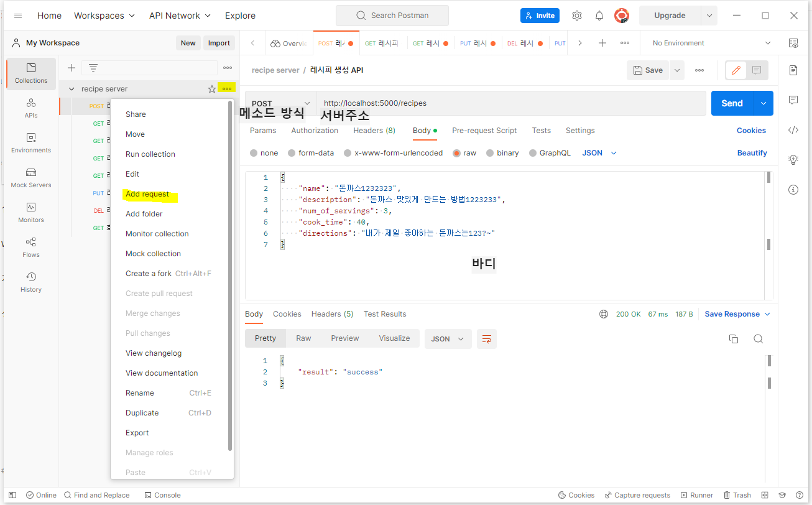
Task: Switch to the comment mode icon
Action: click(757, 70)
